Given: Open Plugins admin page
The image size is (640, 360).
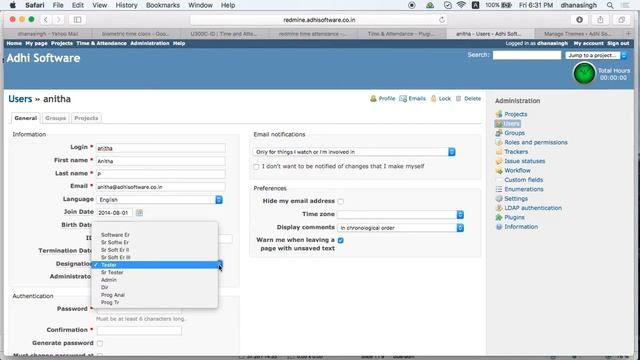Looking at the screenshot, I should click(514, 218).
